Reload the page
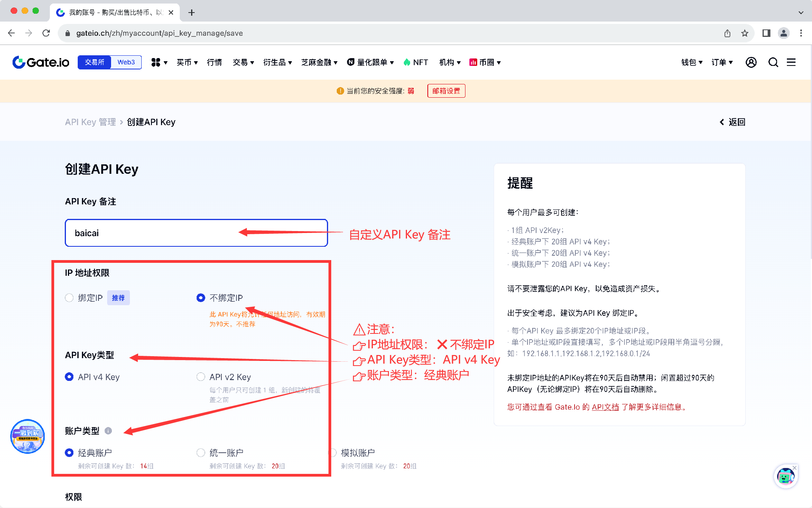Viewport: 812px width, 508px height. 46,33
